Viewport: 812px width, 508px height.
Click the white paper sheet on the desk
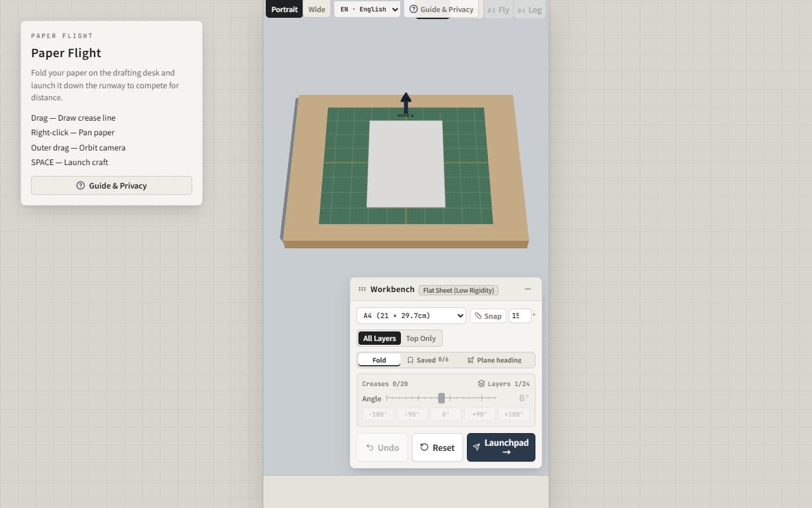406,164
